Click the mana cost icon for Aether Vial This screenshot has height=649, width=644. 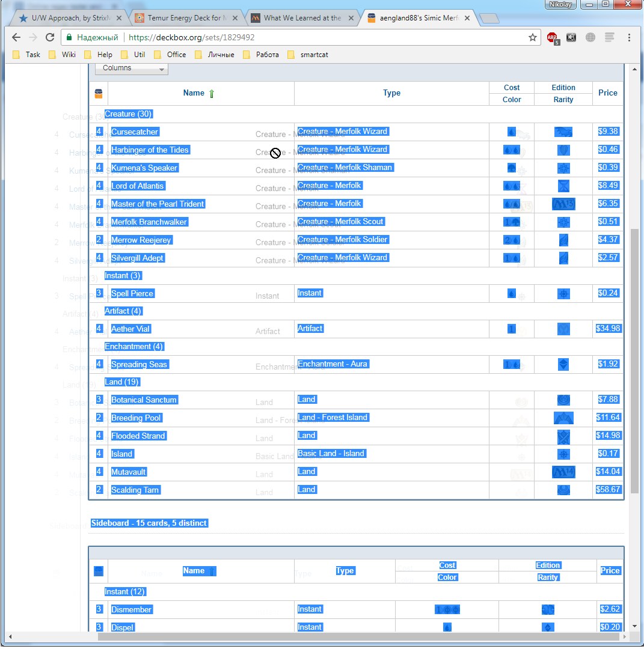(x=511, y=329)
